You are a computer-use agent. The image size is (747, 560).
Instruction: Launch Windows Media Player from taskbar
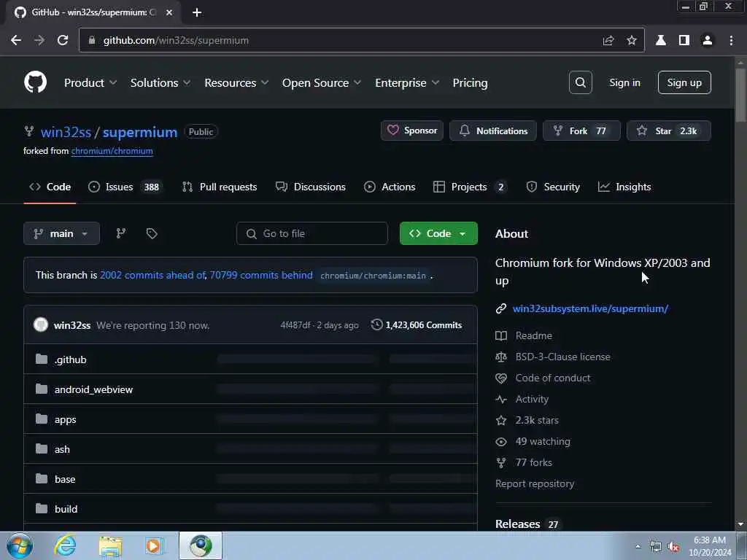(154, 545)
